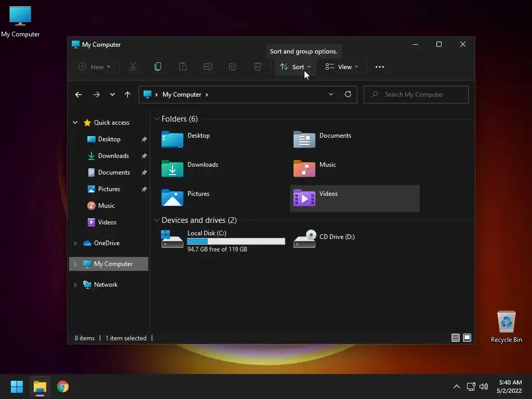Viewport: 532px width, 399px height.
Task: Open the New item dropdown
Action: point(95,67)
